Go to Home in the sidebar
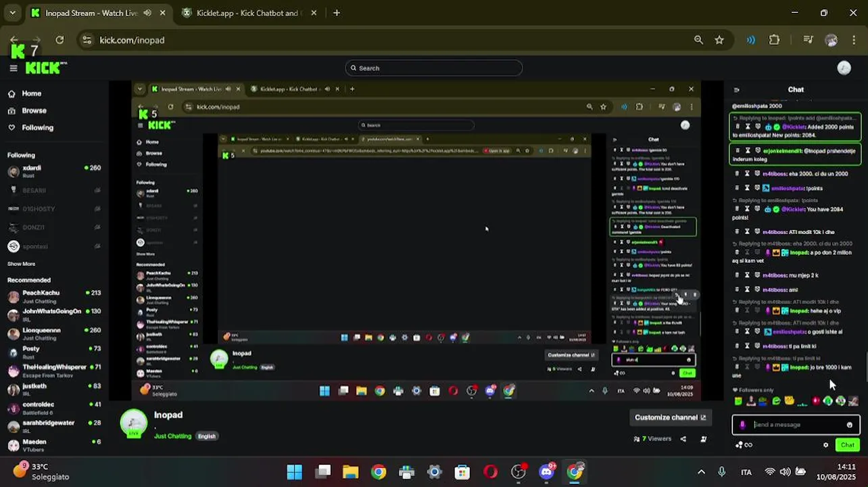This screenshot has width=868, height=487. point(31,93)
